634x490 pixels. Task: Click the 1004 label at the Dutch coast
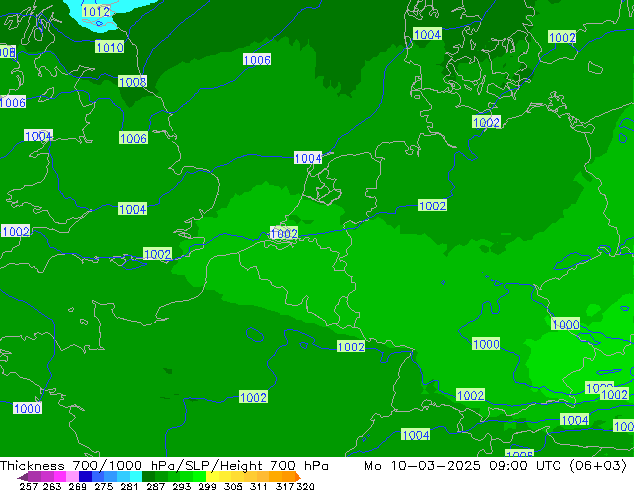[x=308, y=158]
